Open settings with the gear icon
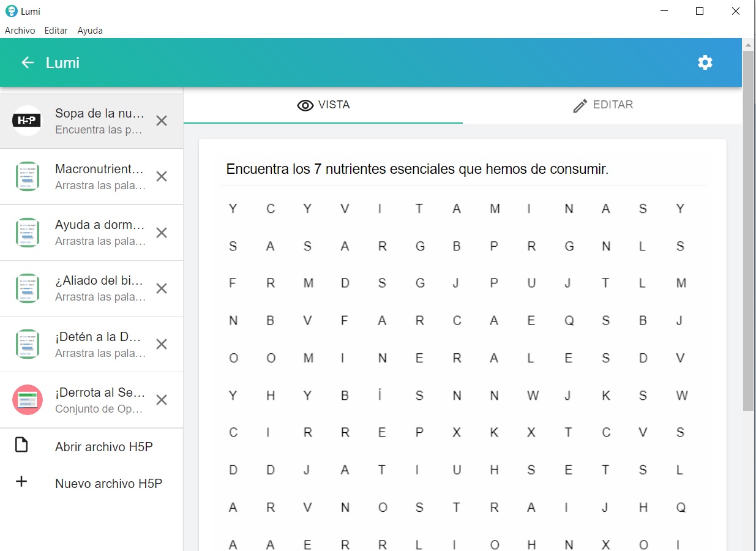The width and height of the screenshot is (756, 551). click(705, 62)
